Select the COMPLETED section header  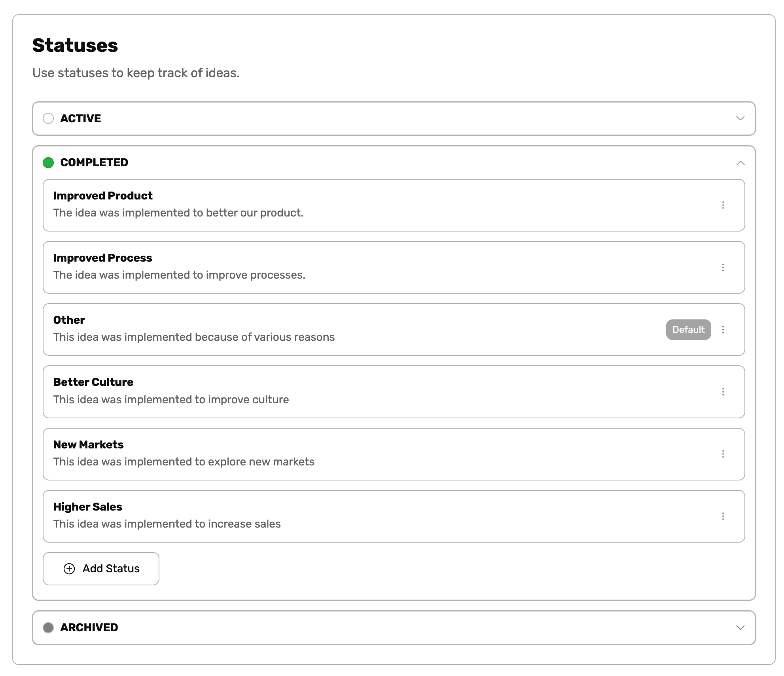[94, 162]
